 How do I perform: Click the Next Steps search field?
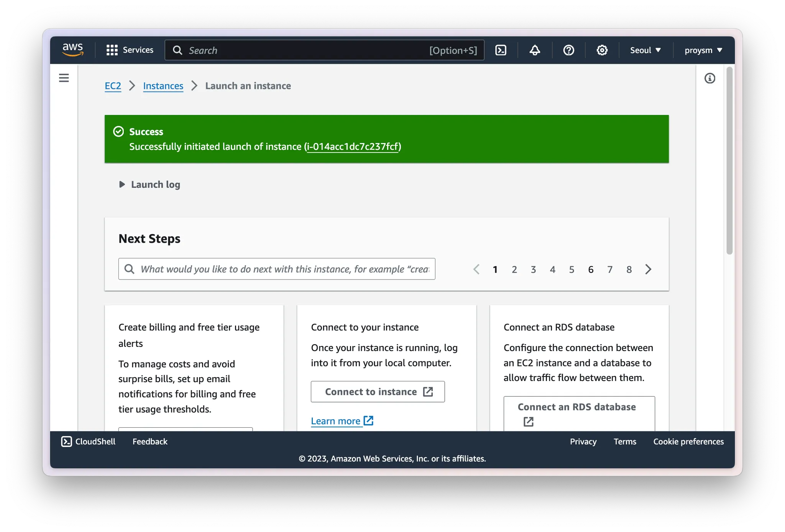click(x=284, y=269)
